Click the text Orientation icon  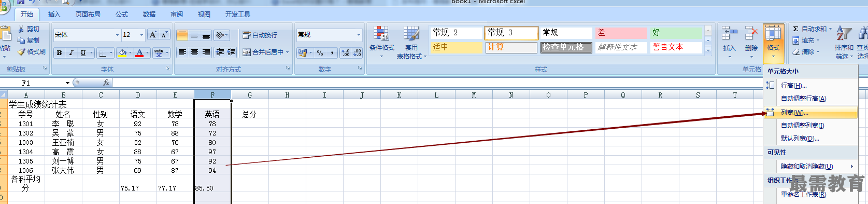coord(221,35)
